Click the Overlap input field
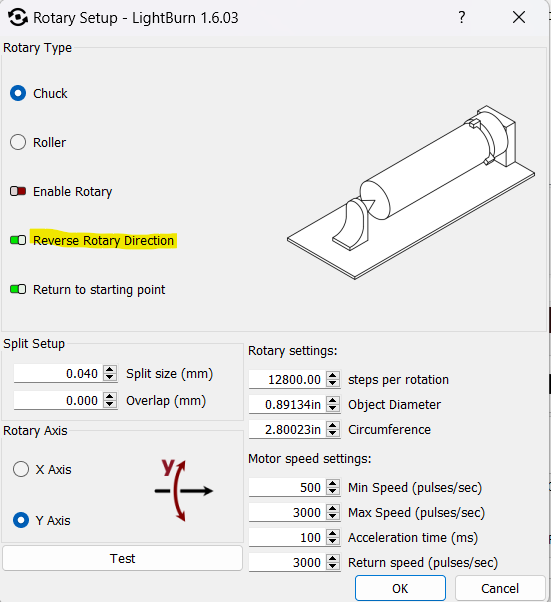The image size is (551, 602). pyautogui.click(x=58, y=400)
